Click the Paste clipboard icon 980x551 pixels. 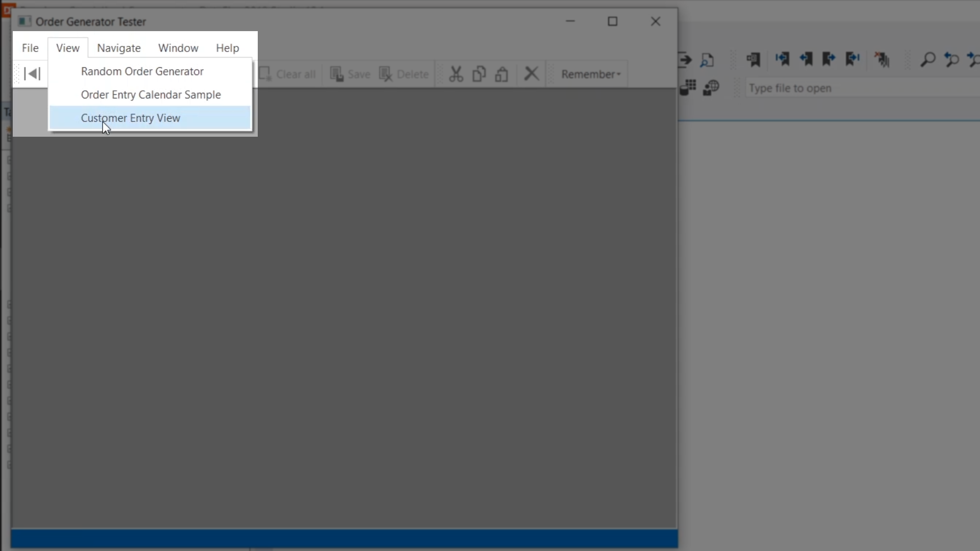(x=502, y=74)
